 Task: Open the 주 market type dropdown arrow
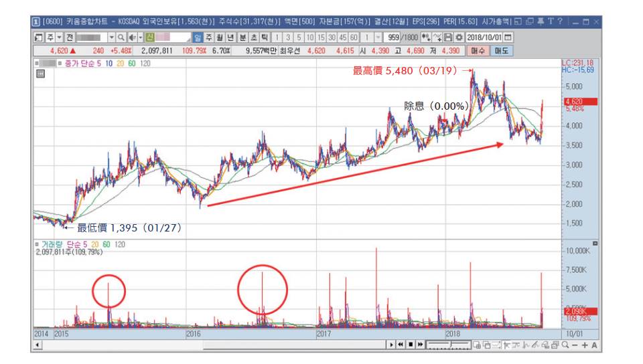tap(60, 37)
